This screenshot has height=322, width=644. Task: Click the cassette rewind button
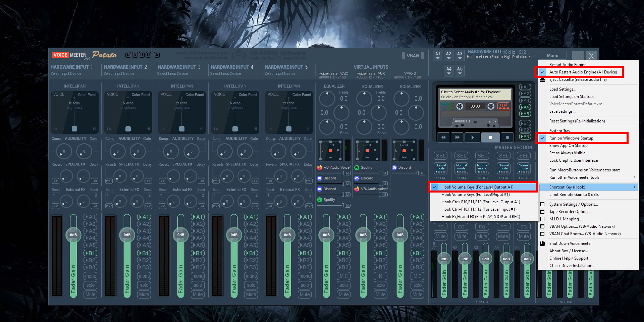[x=443, y=137]
